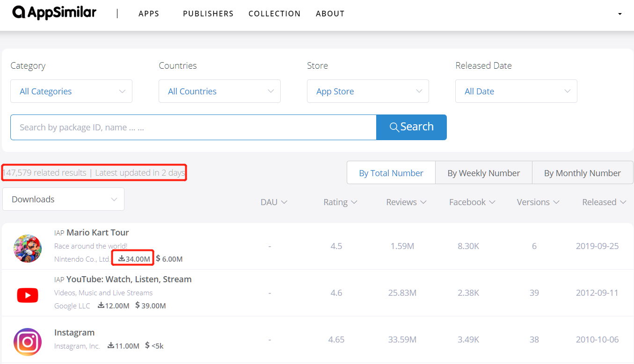The height and width of the screenshot is (364, 634).
Task: Click publisher Instagram, Inc.
Action: pos(77,346)
